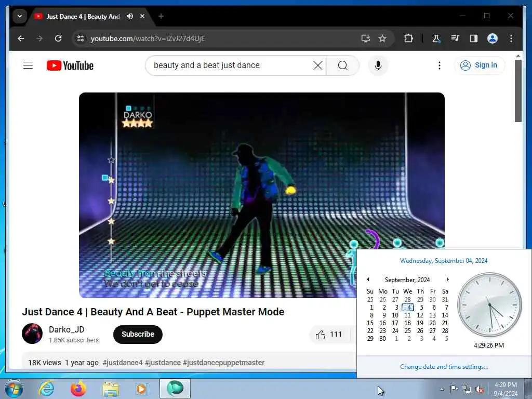The height and width of the screenshot is (399, 532).
Task: Open the muted volume icon in the tray
Action: coord(480,389)
